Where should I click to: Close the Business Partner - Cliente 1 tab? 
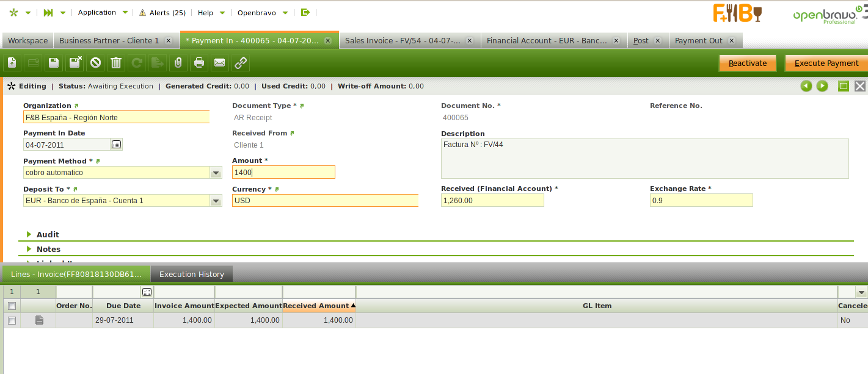tap(169, 41)
